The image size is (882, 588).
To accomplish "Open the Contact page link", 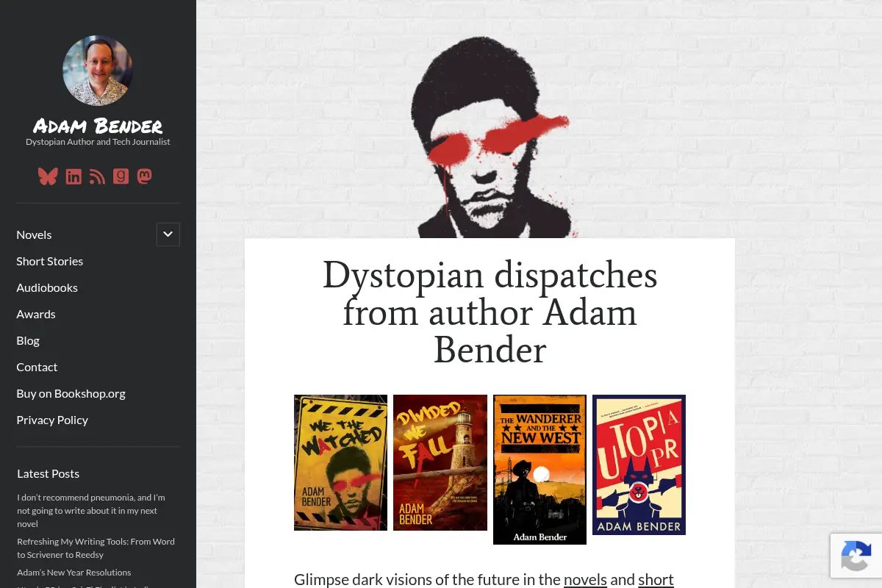I will [37, 367].
